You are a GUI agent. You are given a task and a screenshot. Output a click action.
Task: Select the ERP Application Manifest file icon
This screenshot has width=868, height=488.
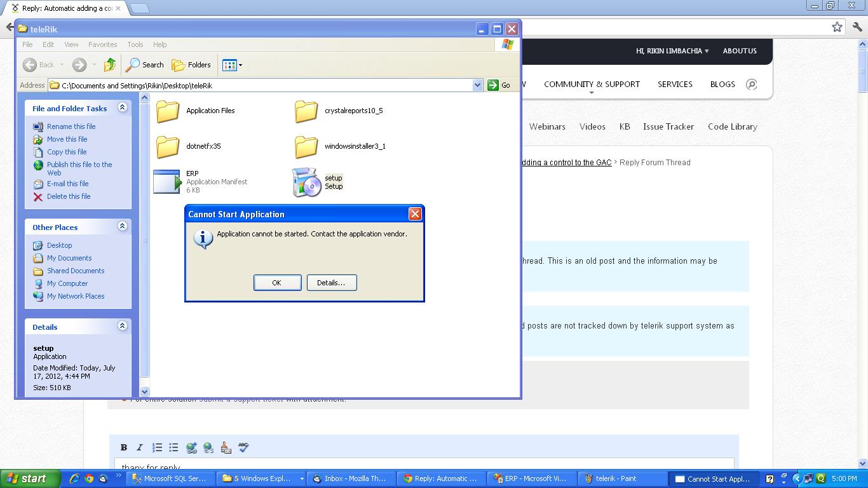[x=168, y=182]
